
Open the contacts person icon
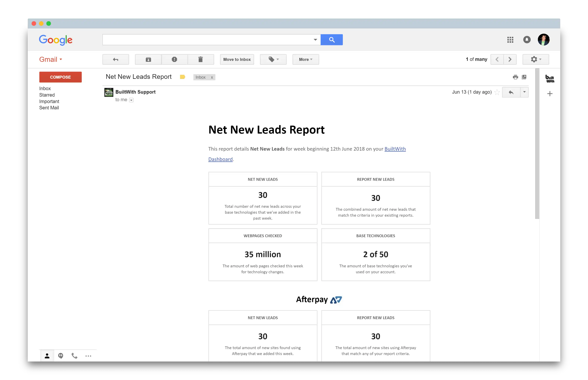(x=47, y=356)
